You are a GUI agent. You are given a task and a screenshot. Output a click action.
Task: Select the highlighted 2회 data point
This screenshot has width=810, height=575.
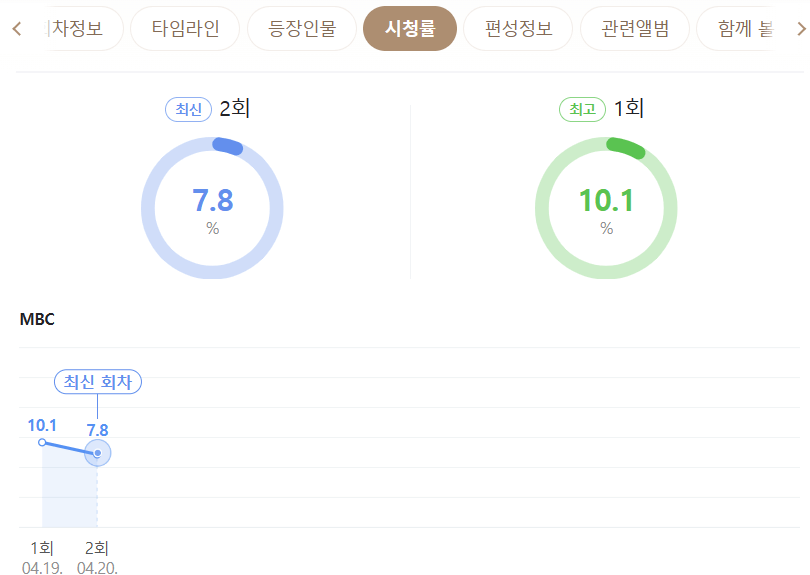click(97, 453)
